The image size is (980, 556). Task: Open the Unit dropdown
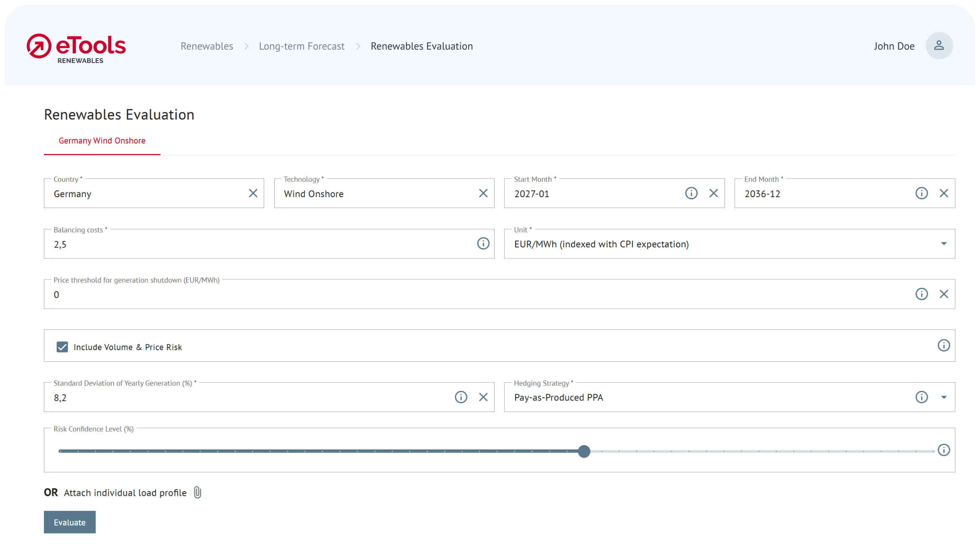pyautogui.click(x=944, y=244)
